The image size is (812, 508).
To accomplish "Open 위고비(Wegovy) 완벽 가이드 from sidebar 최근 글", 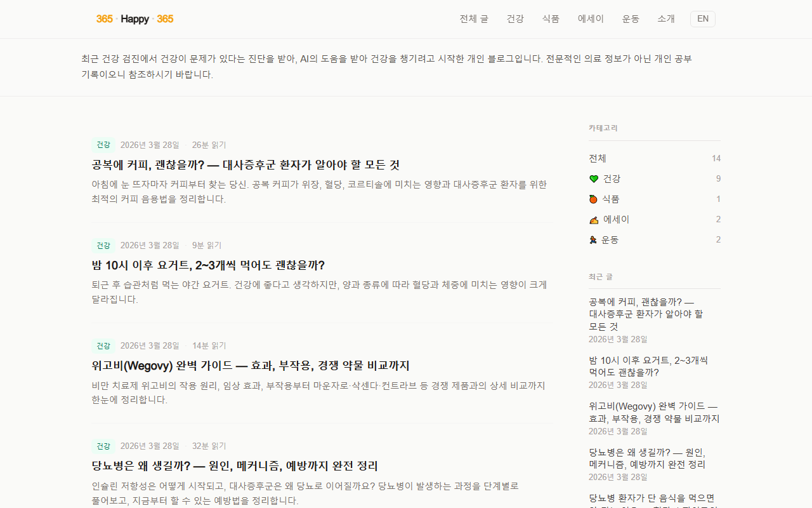I will (654, 412).
